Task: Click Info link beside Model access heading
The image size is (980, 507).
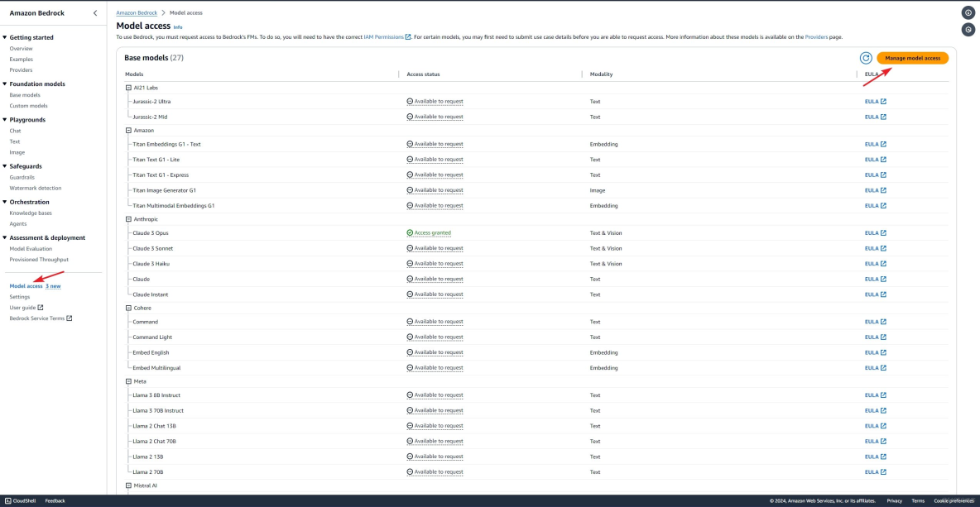Action: coord(178,27)
